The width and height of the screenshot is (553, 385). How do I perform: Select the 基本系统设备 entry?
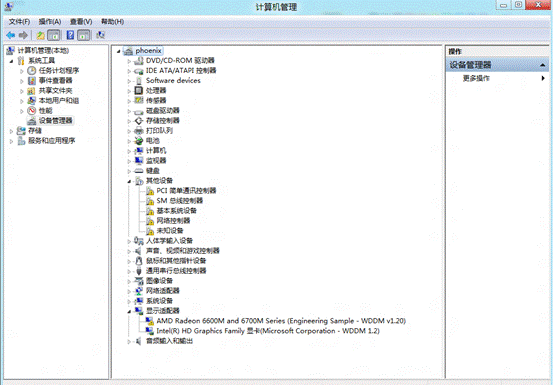click(176, 211)
